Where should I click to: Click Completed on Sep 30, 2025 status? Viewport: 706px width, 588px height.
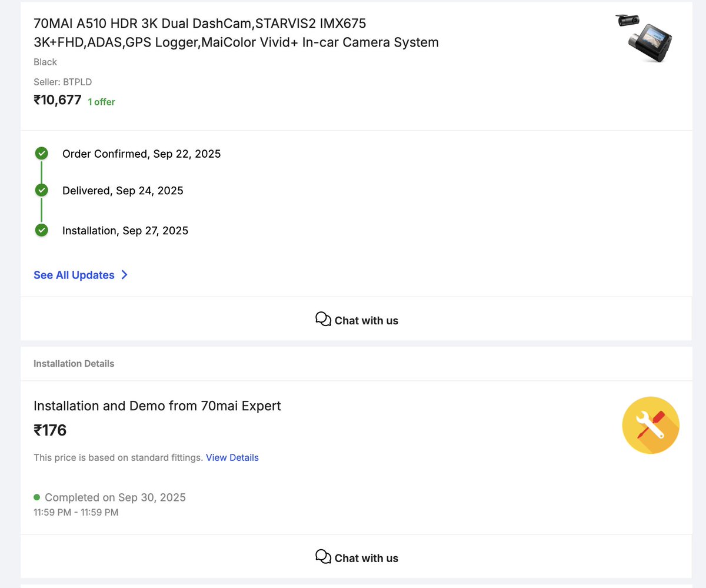coord(115,497)
